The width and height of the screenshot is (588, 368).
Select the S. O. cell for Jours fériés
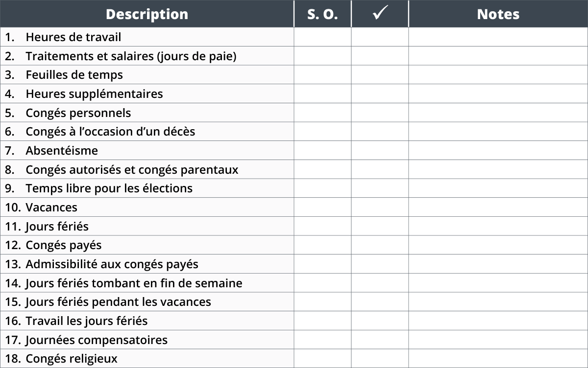(322, 226)
